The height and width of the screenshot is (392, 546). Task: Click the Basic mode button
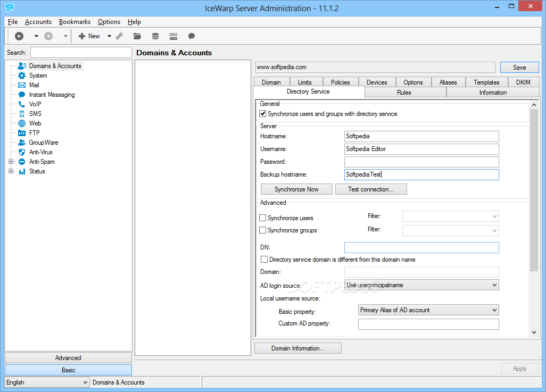click(x=68, y=370)
